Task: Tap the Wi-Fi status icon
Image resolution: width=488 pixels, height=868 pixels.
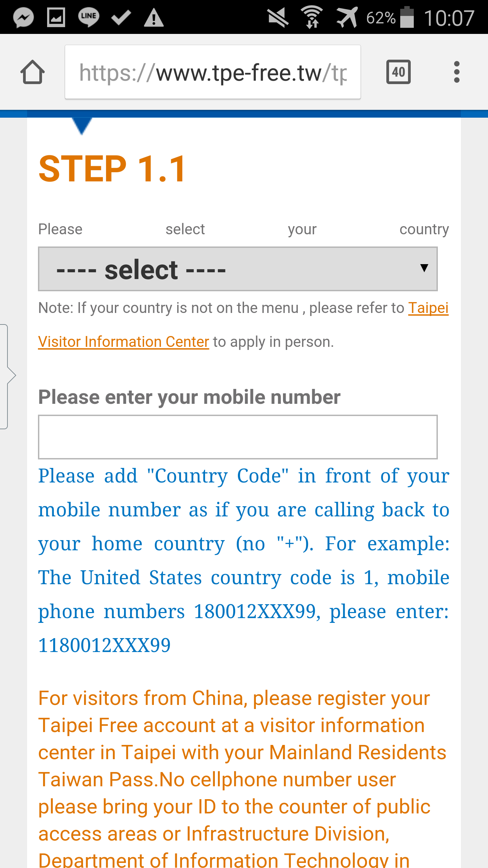Action: coord(312,17)
